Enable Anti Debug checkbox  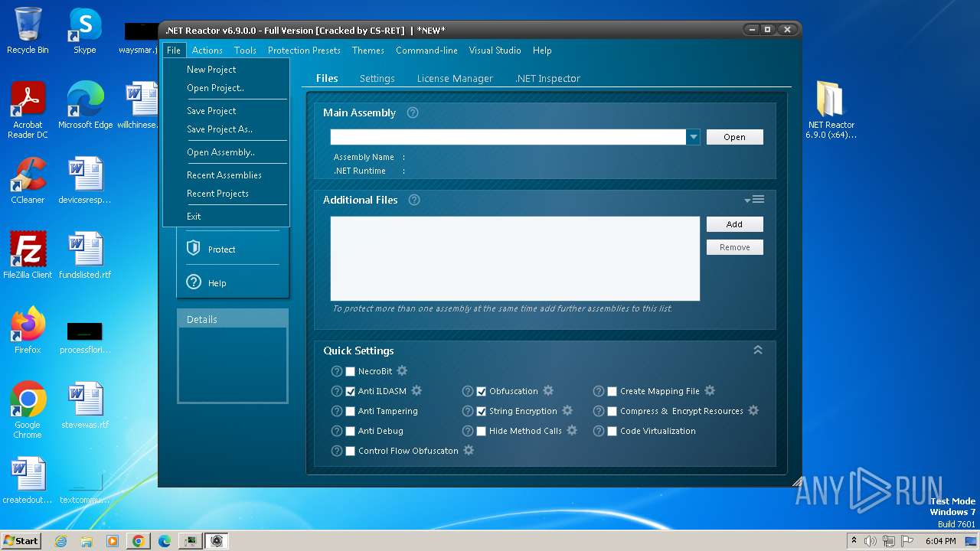(x=350, y=431)
